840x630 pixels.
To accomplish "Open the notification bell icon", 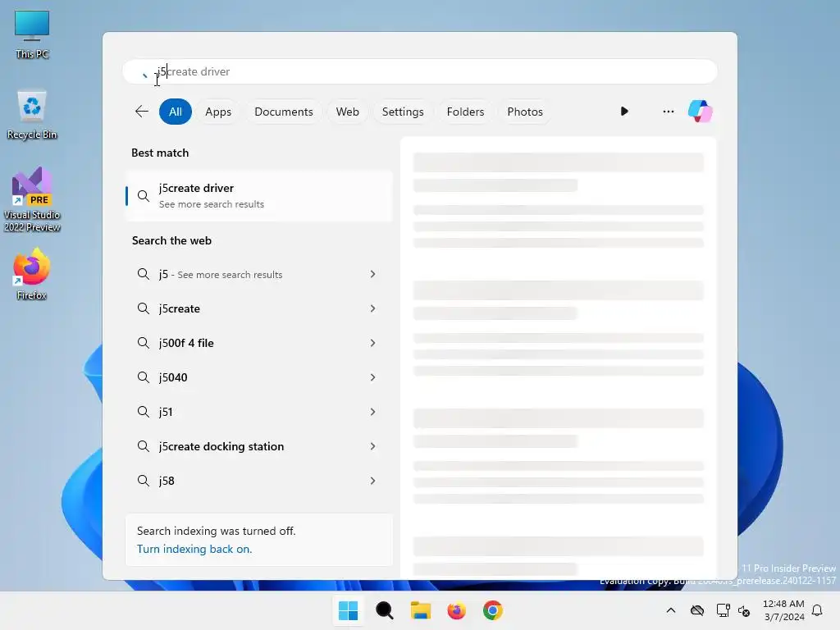I will [817, 610].
